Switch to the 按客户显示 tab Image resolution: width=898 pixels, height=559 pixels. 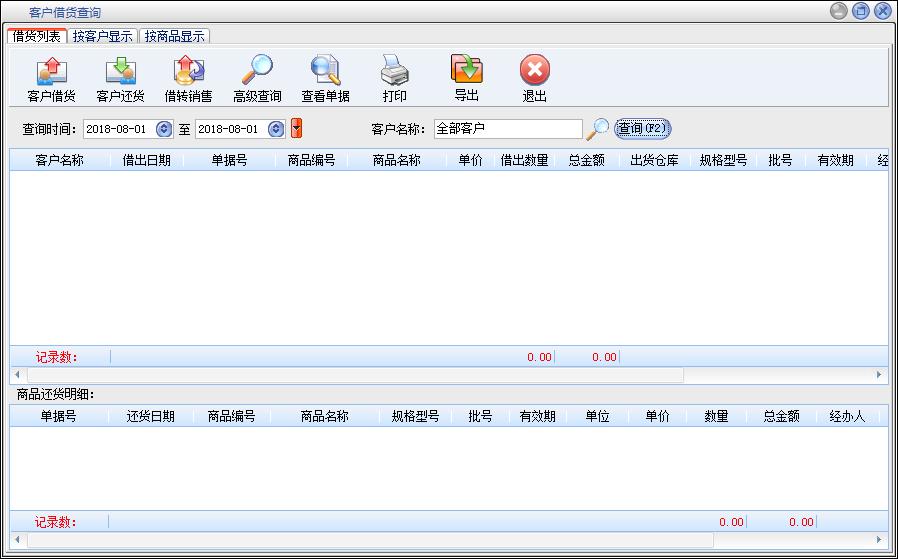coord(102,36)
